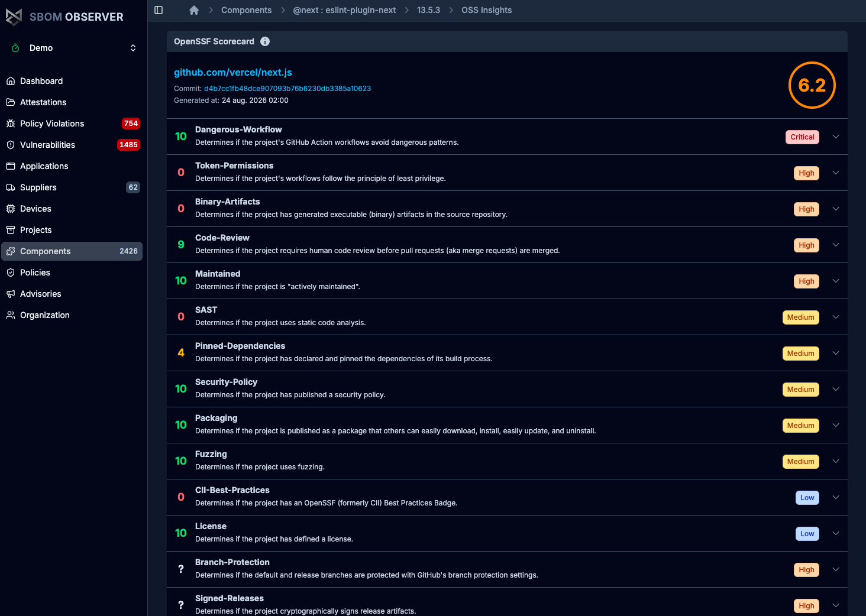
Task: Click the Components puzzle icon
Action: pos(11,251)
